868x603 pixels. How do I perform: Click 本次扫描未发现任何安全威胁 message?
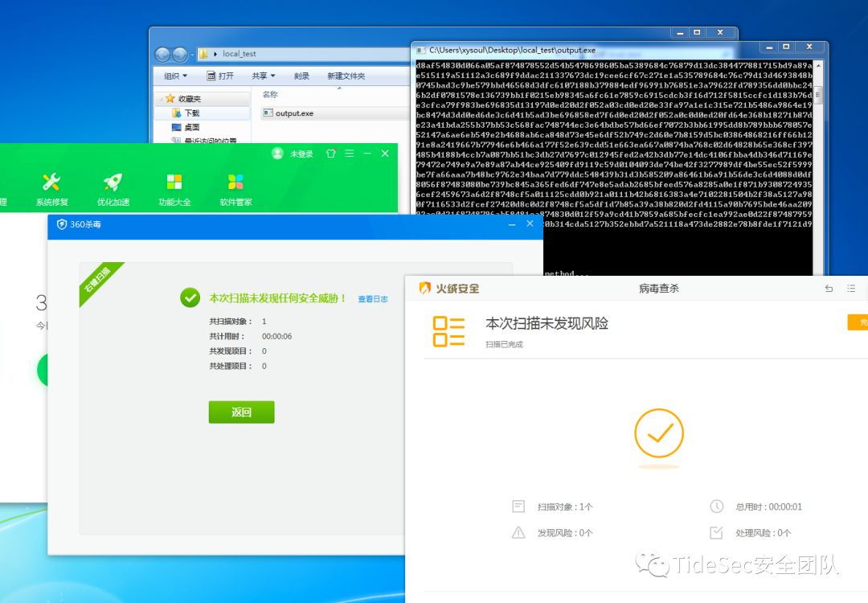pos(277,298)
